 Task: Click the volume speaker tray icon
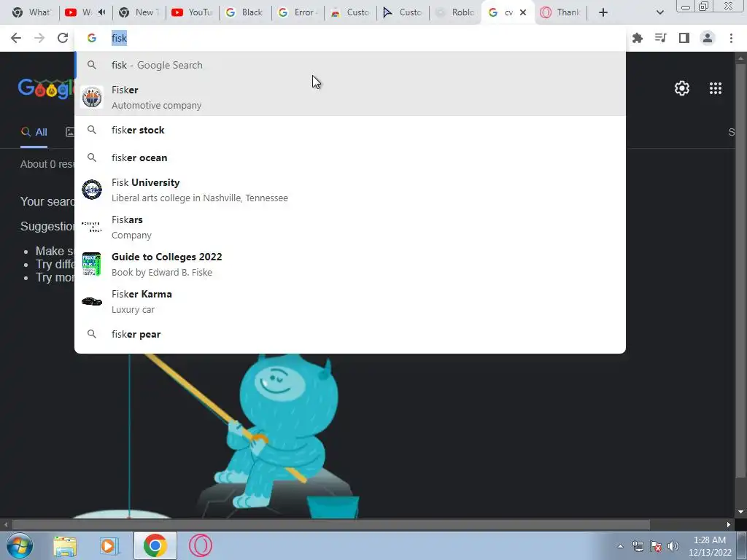[673, 546]
